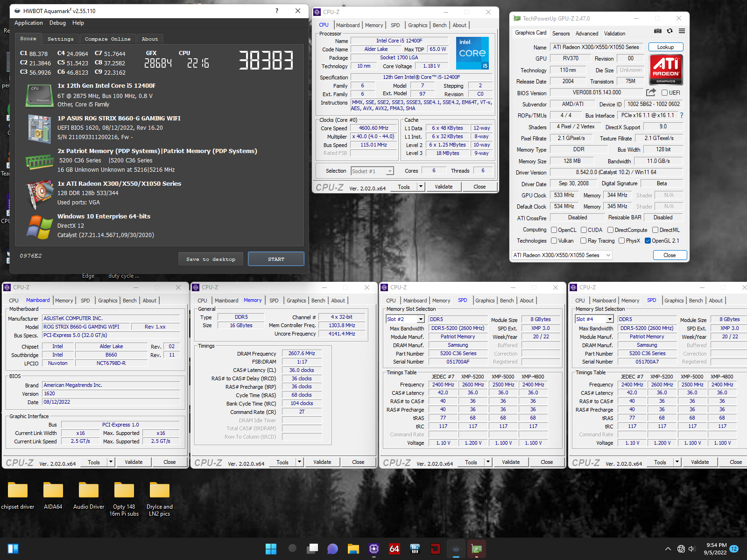Click the ATI Radeon Graphics logo

click(x=666, y=70)
